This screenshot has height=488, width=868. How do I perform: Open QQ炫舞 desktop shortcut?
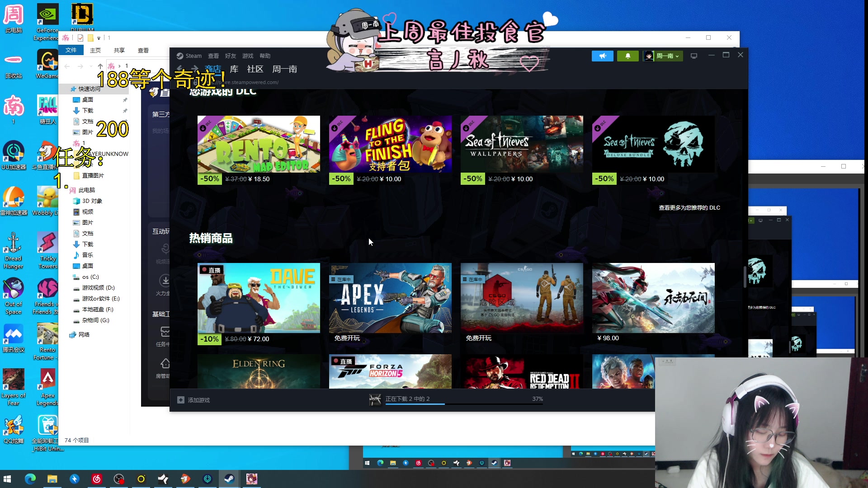click(x=14, y=430)
